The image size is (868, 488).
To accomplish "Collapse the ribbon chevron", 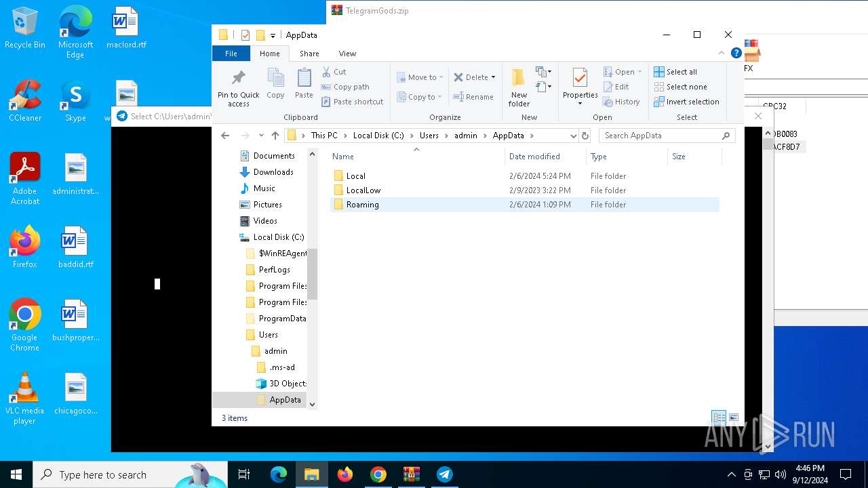I will tap(722, 53).
